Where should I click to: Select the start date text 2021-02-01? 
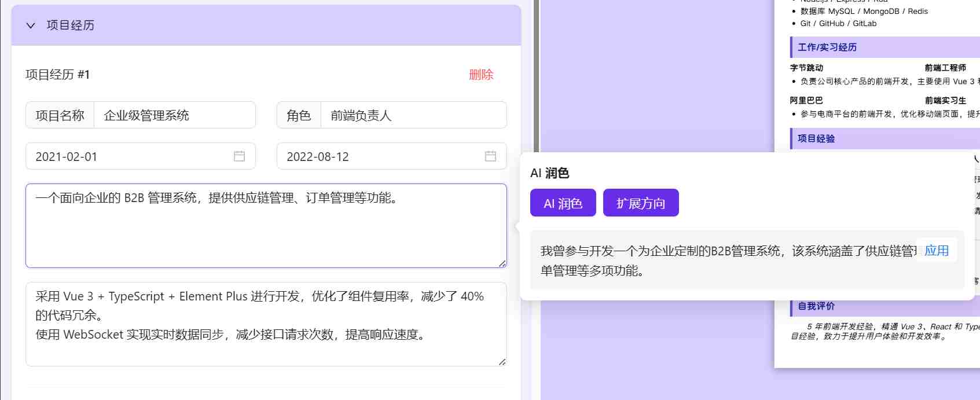coord(67,157)
